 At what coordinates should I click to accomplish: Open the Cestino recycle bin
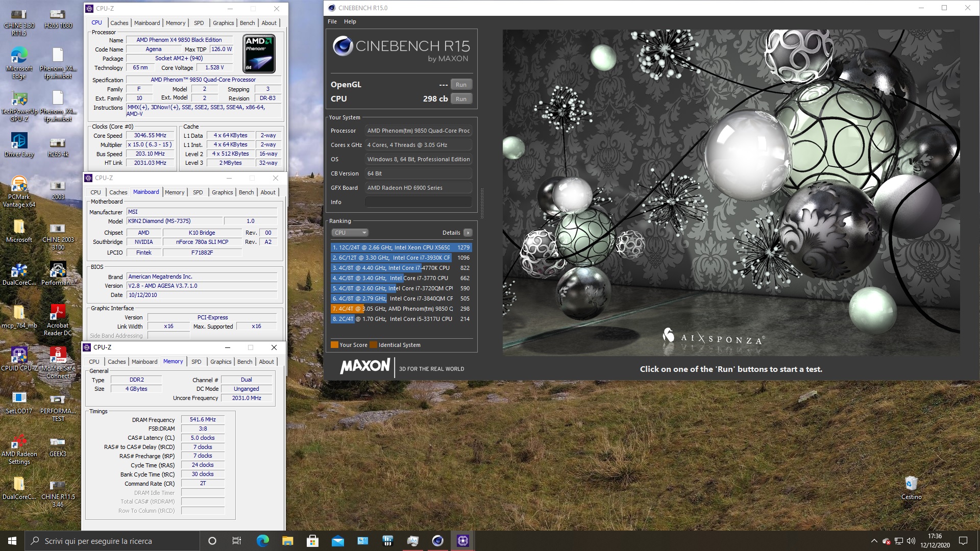point(911,488)
